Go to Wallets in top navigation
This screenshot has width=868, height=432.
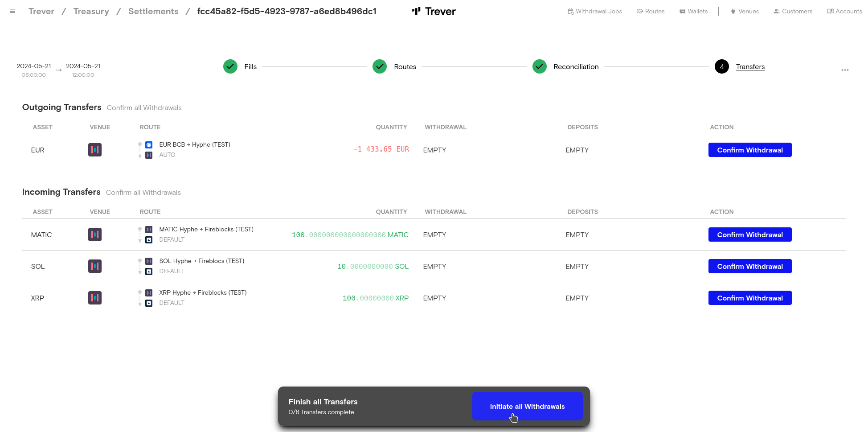694,12
